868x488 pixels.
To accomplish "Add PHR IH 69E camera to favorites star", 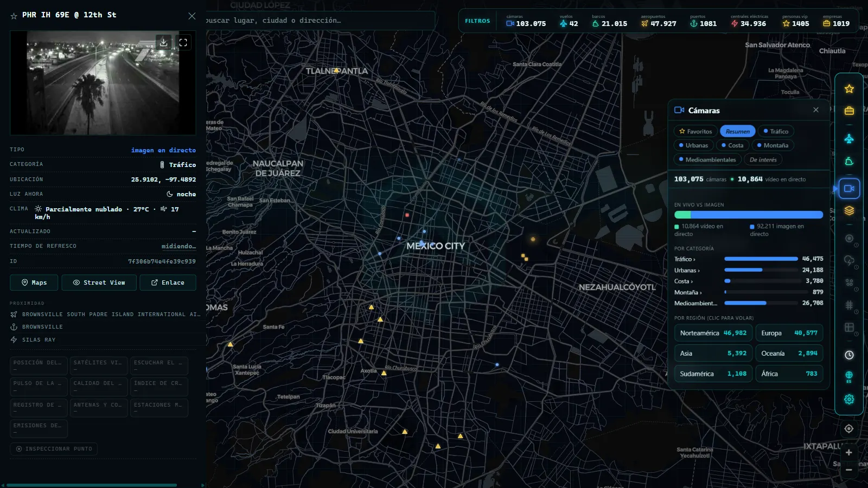I will click(14, 16).
